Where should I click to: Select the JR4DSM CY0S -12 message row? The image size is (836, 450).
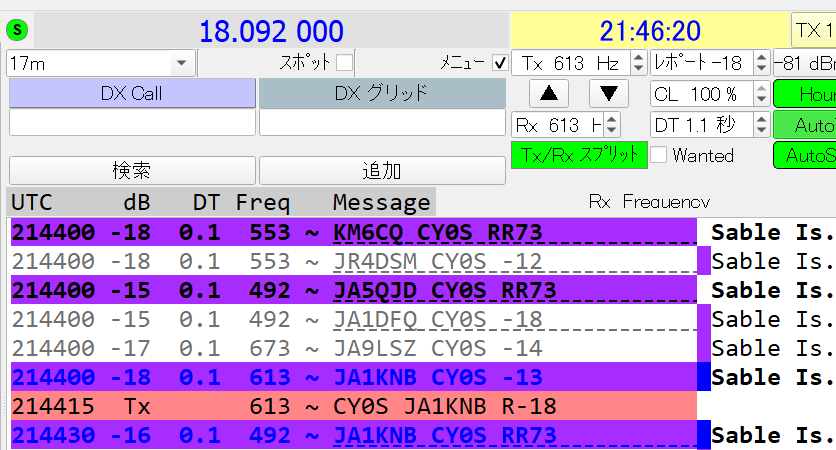click(x=354, y=261)
